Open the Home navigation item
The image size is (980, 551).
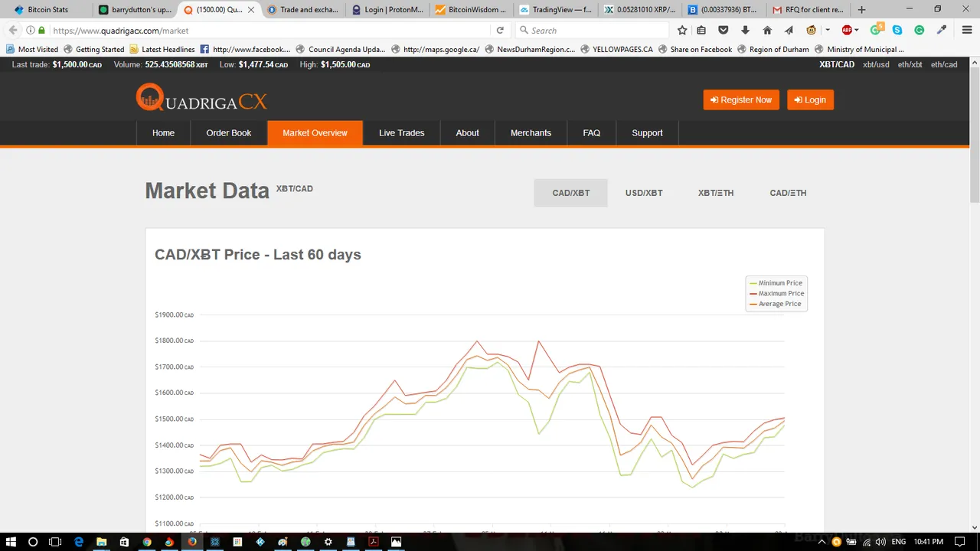tap(163, 133)
